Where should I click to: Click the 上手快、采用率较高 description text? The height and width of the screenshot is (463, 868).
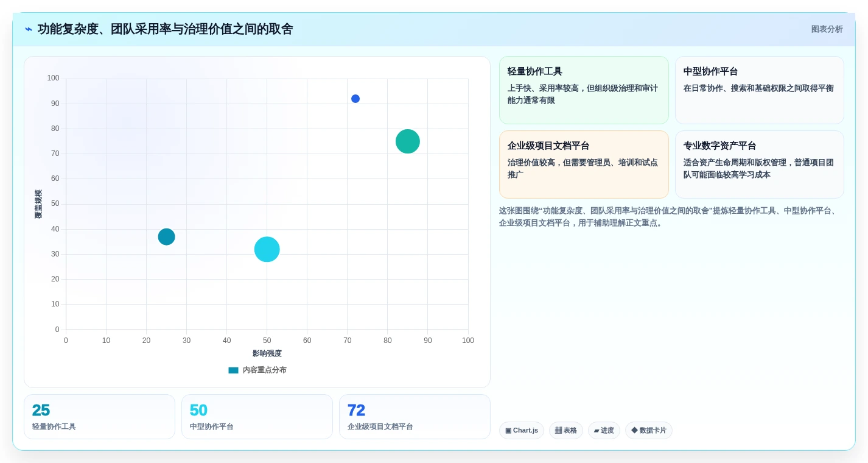coord(584,94)
